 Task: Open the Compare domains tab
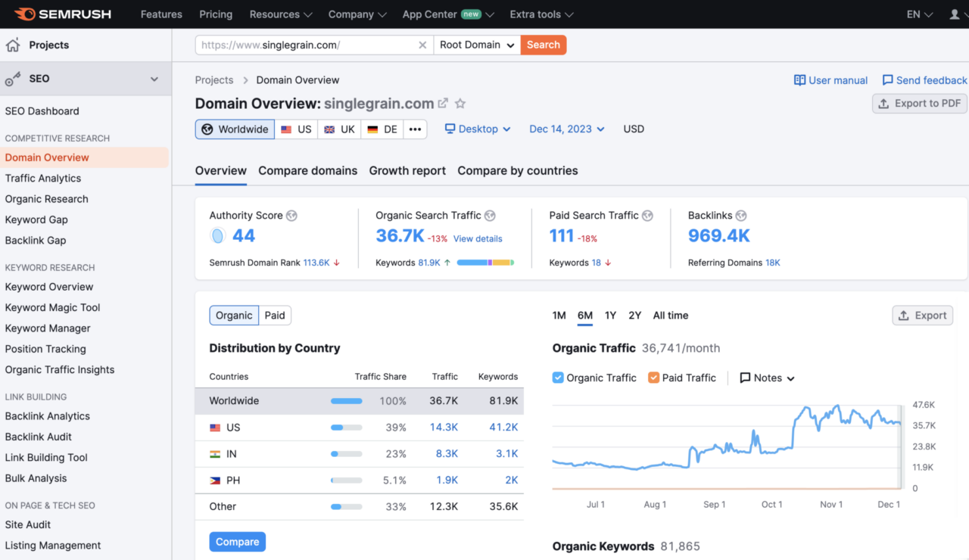307,171
